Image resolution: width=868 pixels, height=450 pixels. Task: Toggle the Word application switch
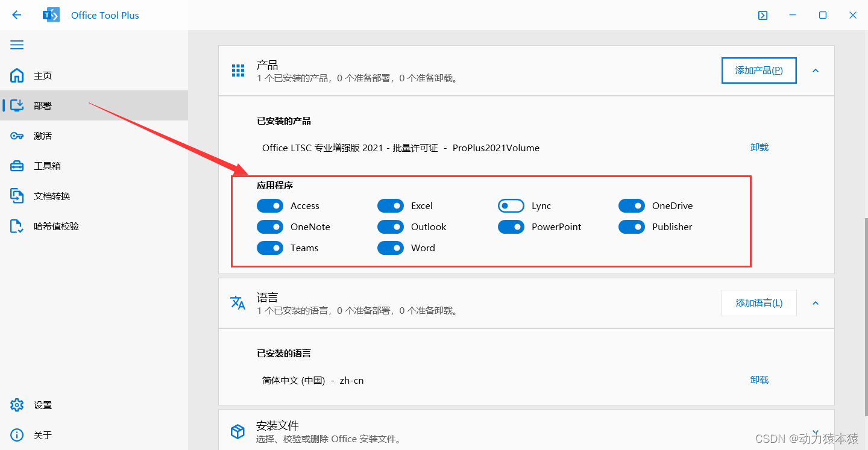tap(391, 248)
